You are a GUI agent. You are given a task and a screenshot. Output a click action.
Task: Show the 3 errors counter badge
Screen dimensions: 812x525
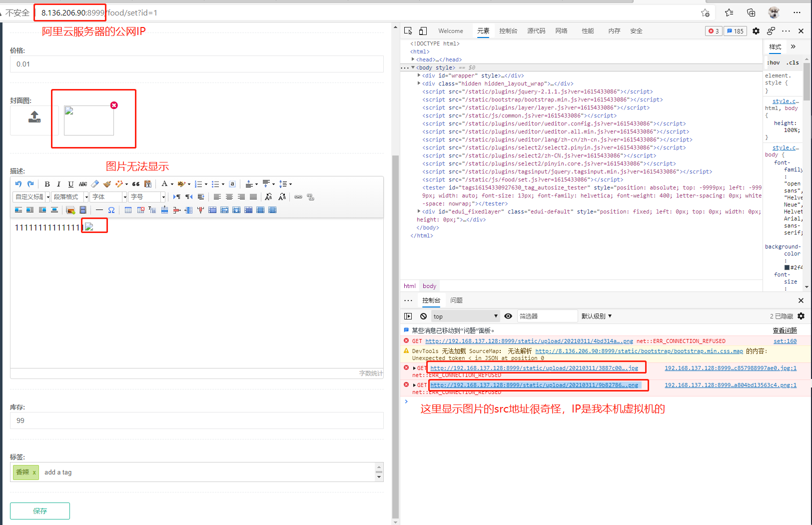pos(714,31)
